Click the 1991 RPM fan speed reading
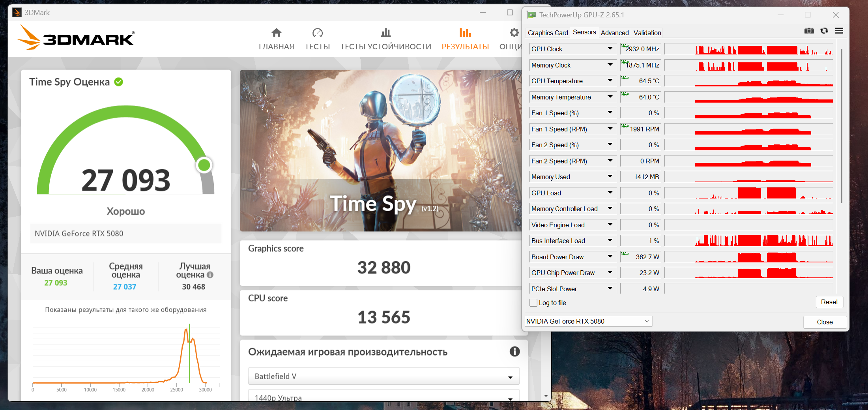Viewport: 868px width, 410px height. click(644, 129)
